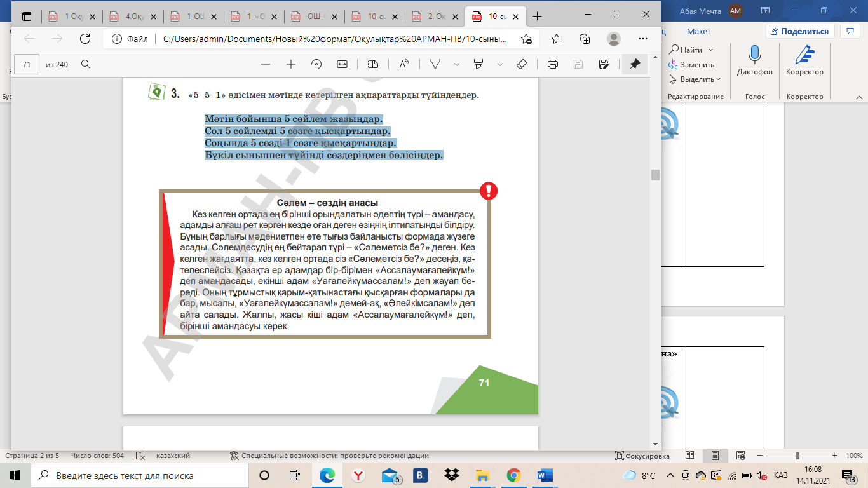
Task: Expand the Найти dropdown arrow
Action: pos(710,50)
